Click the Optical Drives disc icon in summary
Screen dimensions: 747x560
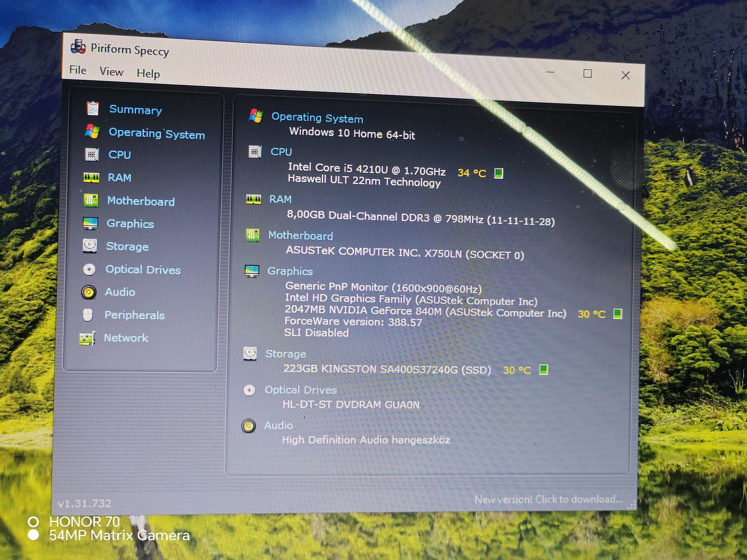point(249,390)
